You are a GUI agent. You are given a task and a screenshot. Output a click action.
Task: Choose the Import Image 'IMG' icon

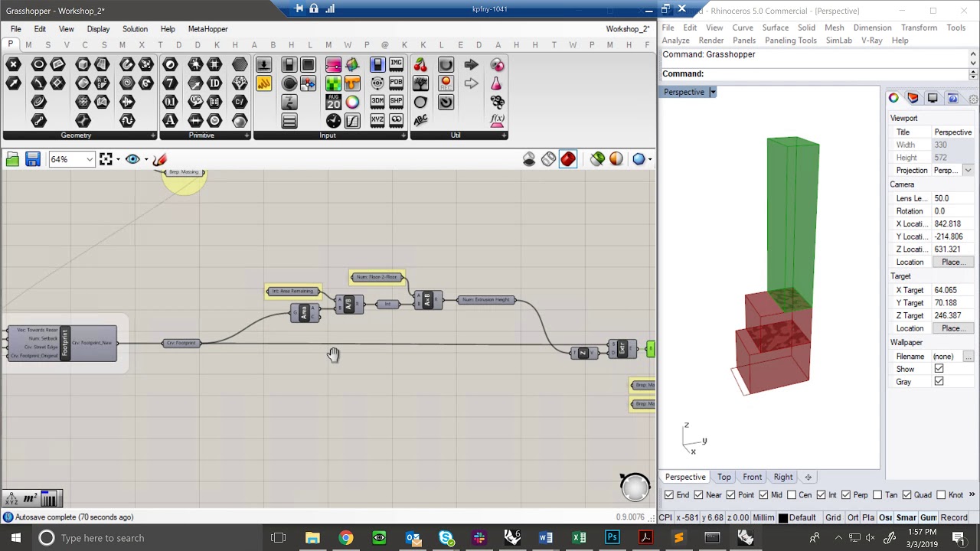coord(396,65)
